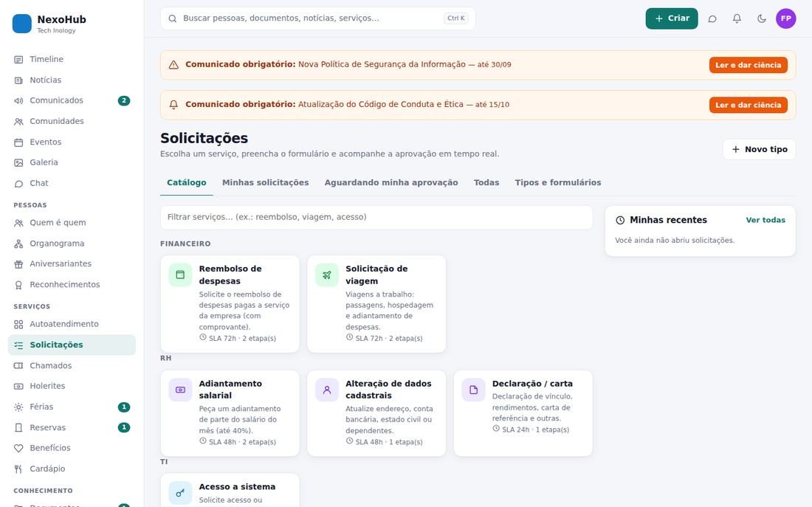
Task: Open the Declaração / carta card title
Action: point(532,384)
